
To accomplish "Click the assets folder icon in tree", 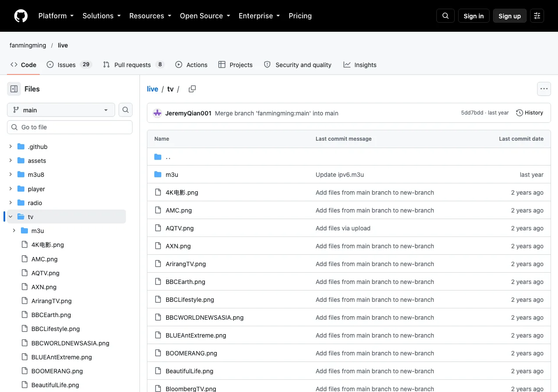I will point(21,161).
